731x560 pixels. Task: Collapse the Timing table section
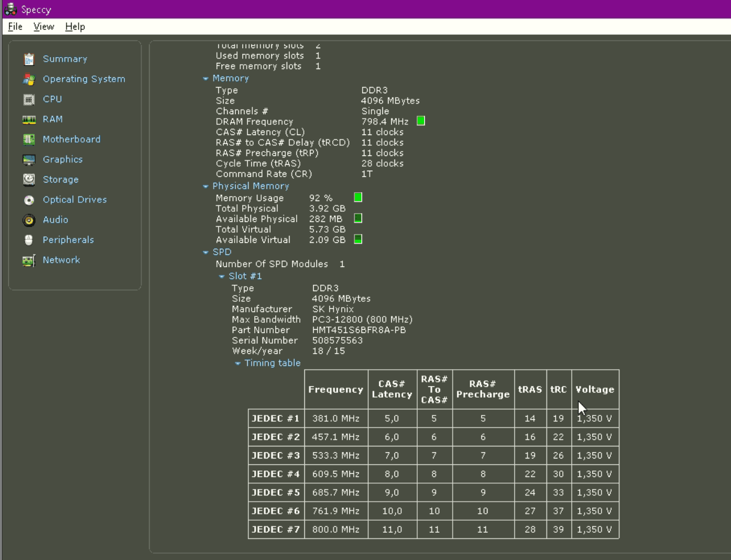point(238,363)
